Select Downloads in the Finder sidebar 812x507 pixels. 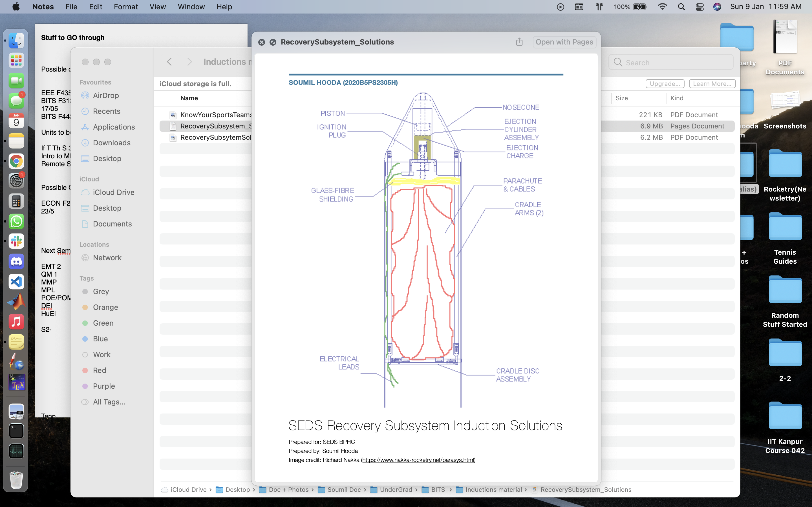tap(111, 143)
